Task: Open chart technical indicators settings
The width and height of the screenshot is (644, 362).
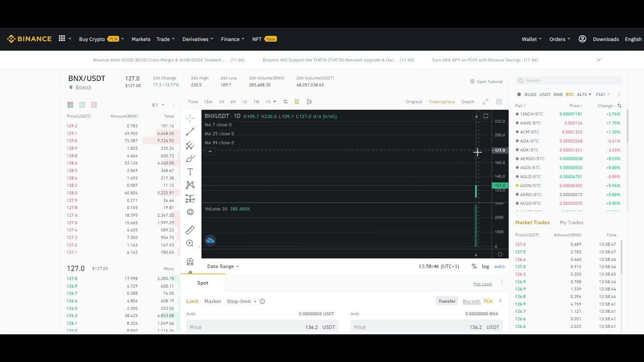Action: coord(285,102)
